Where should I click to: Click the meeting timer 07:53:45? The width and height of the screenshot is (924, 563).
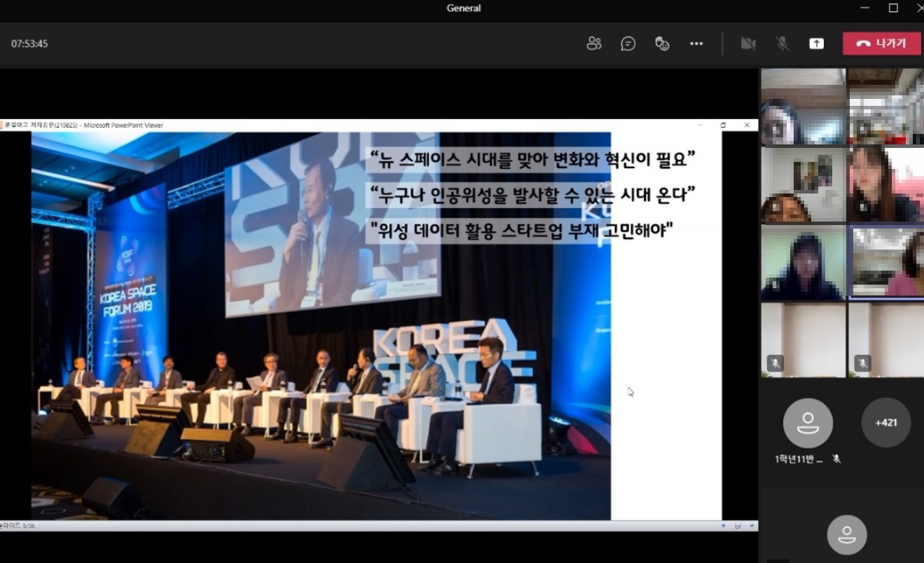tap(29, 43)
